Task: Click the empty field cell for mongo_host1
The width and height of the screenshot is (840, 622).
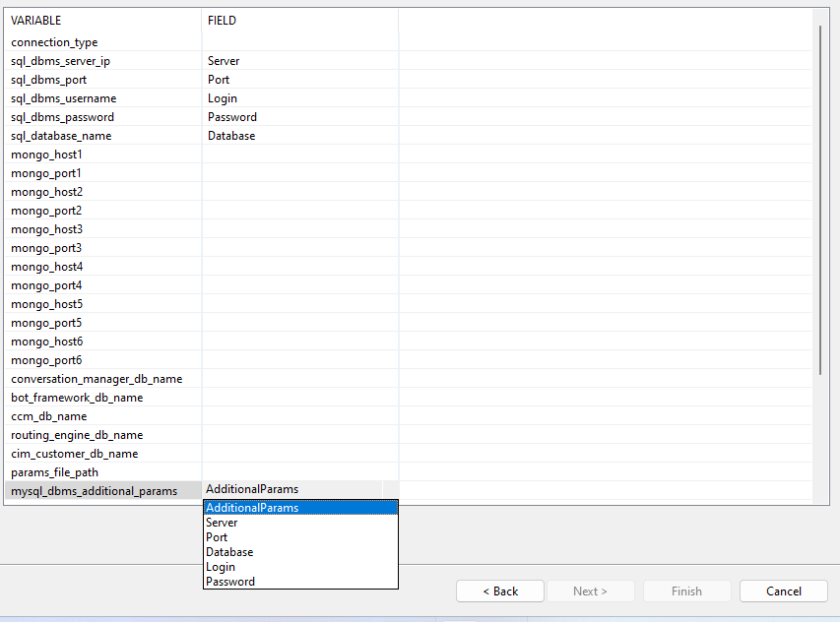Action: pyautogui.click(x=299, y=155)
